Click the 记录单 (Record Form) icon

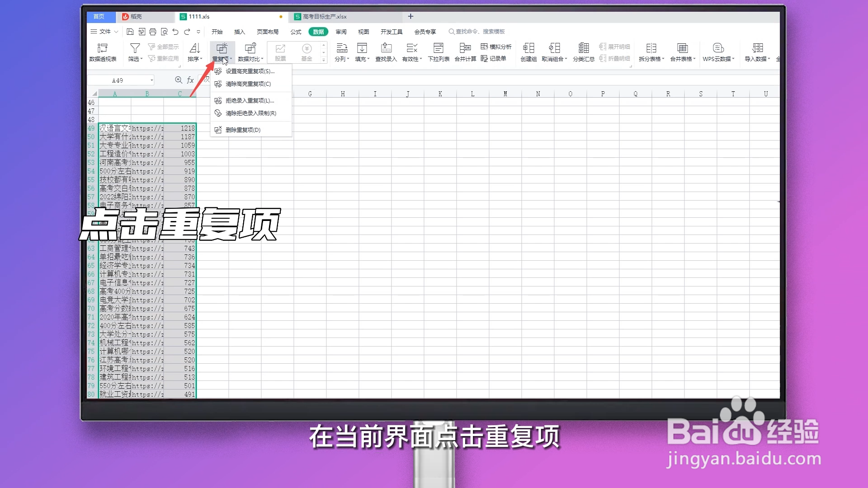(x=495, y=58)
